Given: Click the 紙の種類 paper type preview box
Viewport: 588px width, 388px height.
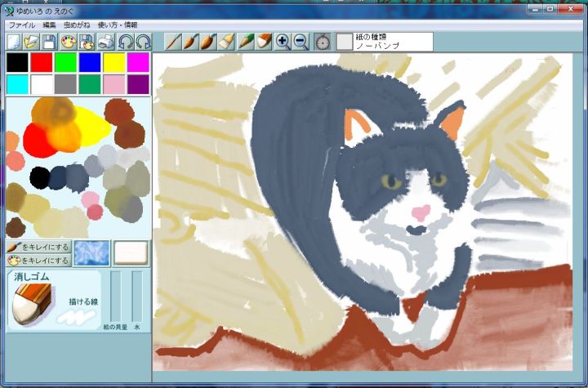Looking at the screenshot, I should click(x=345, y=42).
